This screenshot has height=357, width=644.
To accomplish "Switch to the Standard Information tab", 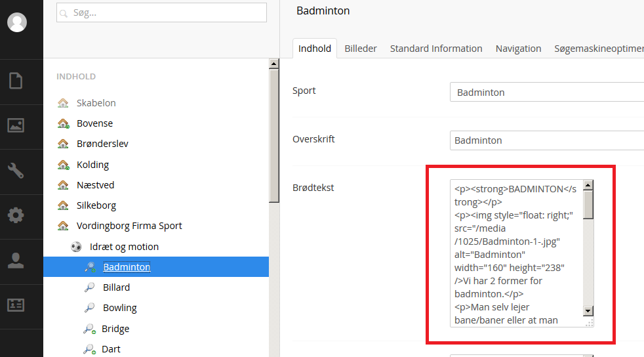I will pyautogui.click(x=436, y=49).
